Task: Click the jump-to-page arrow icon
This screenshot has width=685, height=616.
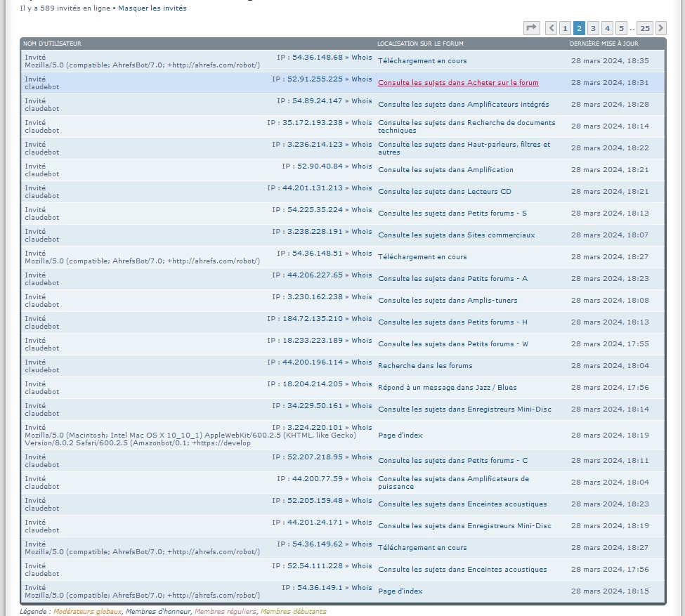Action: pyautogui.click(x=532, y=28)
